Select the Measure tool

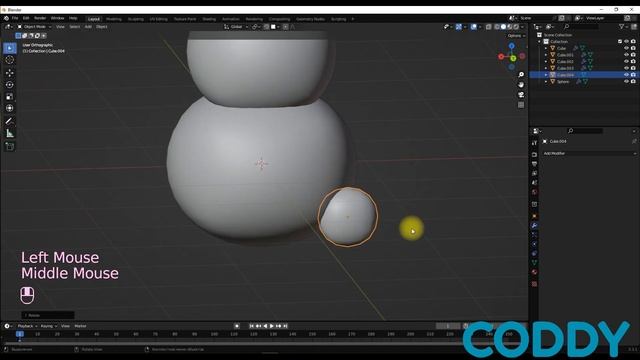pyautogui.click(x=10, y=133)
